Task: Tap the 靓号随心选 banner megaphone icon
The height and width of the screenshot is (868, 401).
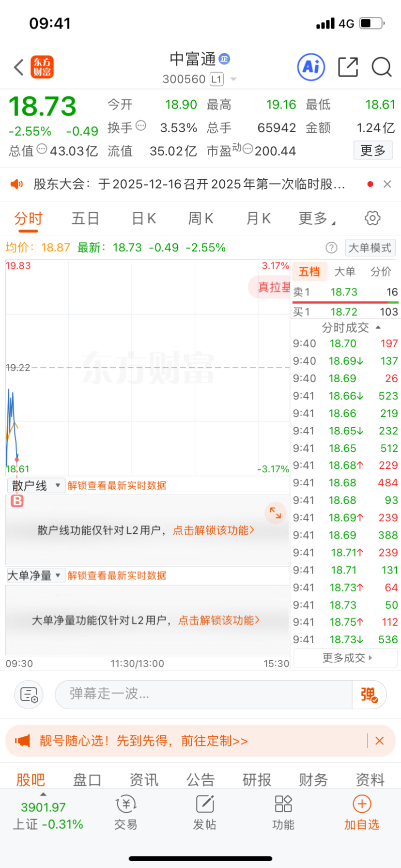Action: (x=22, y=741)
